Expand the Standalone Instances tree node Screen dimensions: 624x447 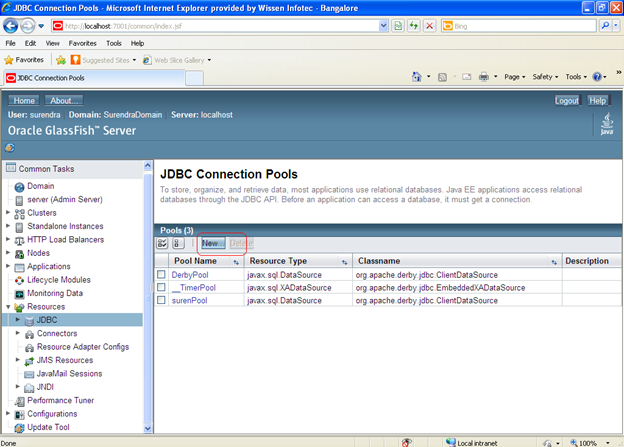8,226
